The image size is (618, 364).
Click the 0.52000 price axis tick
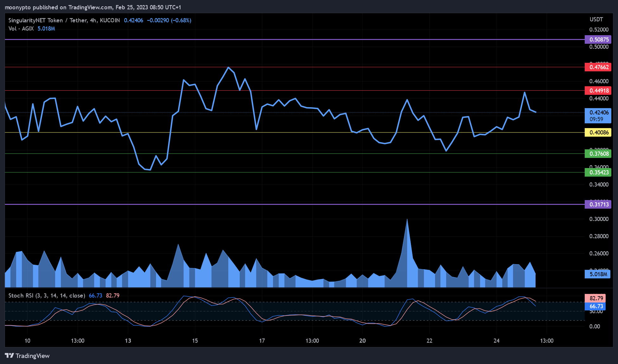tap(599, 30)
